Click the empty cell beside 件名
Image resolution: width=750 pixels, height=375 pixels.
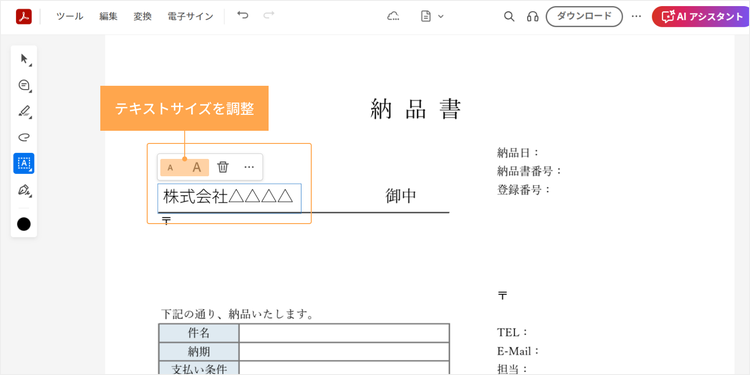[344, 333]
